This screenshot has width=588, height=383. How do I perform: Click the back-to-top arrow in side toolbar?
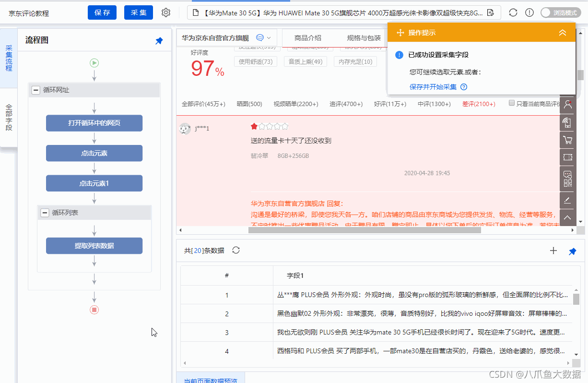(x=567, y=217)
